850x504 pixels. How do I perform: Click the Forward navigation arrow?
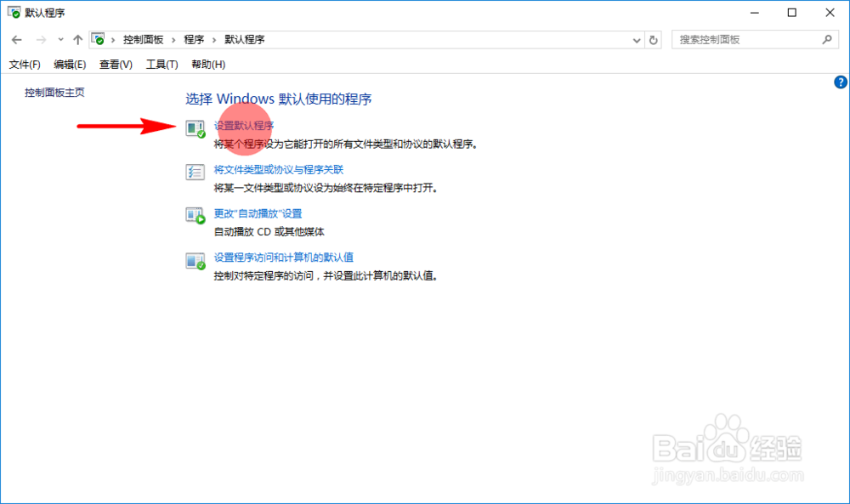[x=41, y=40]
